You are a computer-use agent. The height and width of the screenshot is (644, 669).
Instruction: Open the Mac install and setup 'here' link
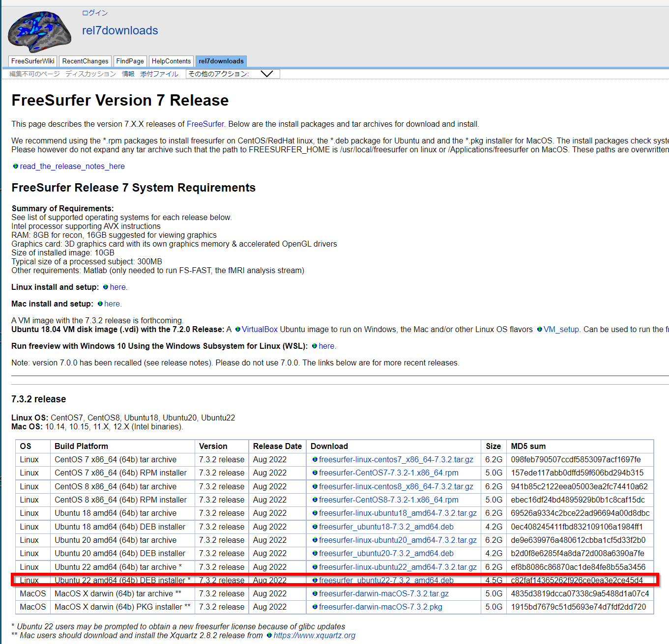112,304
